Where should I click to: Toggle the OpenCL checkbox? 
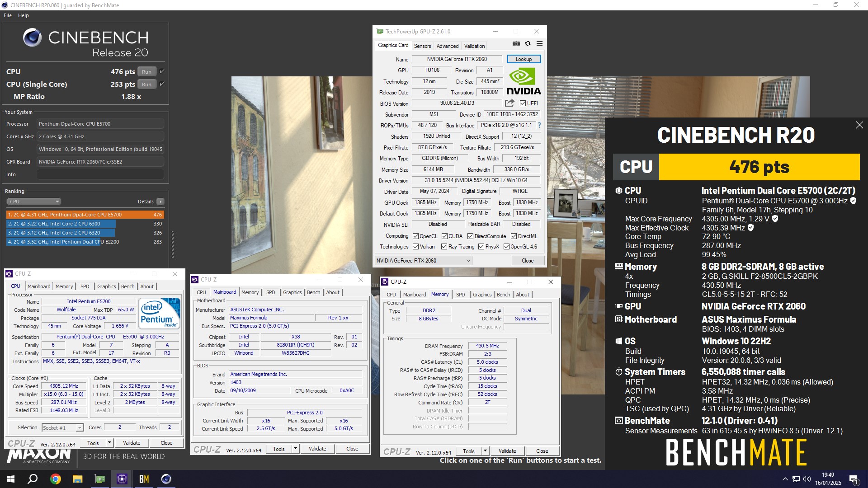pyautogui.click(x=415, y=236)
